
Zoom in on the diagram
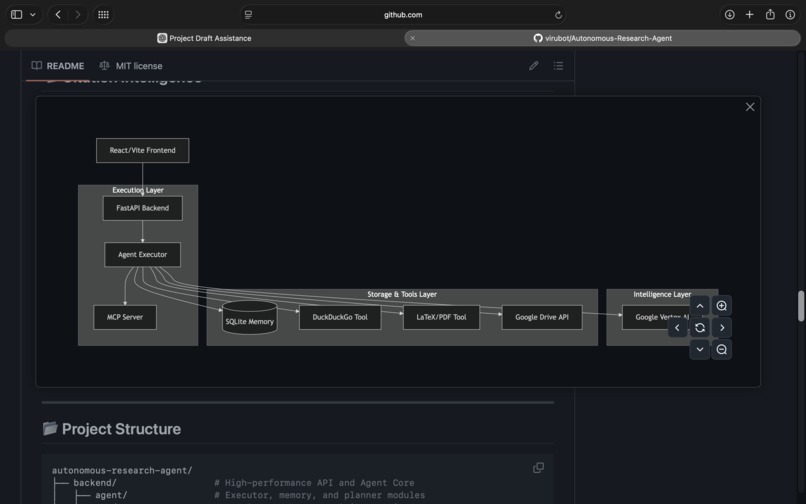point(722,305)
